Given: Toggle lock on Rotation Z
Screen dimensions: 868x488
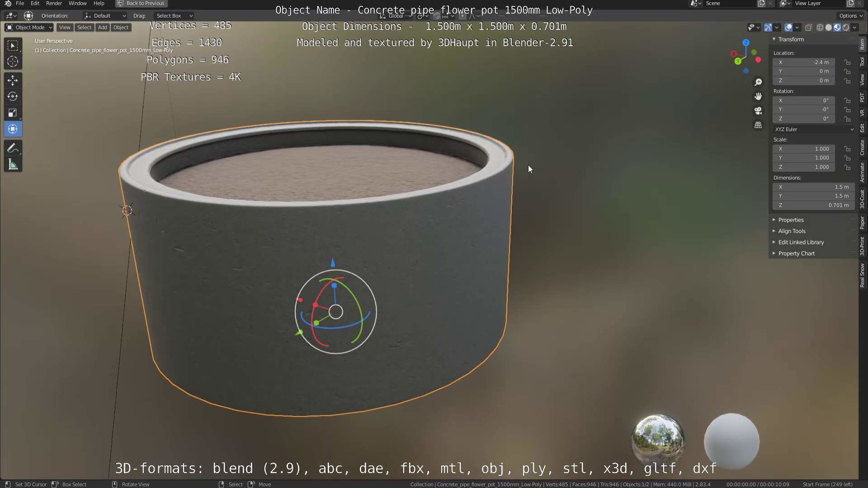Looking at the screenshot, I should (x=848, y=119).
